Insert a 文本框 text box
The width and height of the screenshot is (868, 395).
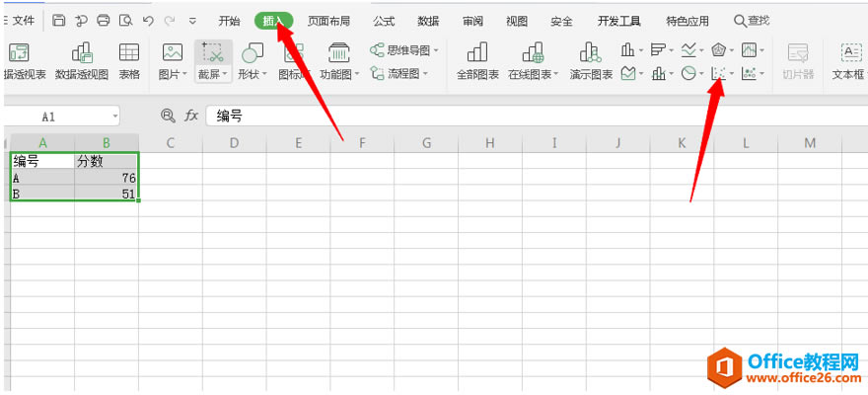[847, 61]
